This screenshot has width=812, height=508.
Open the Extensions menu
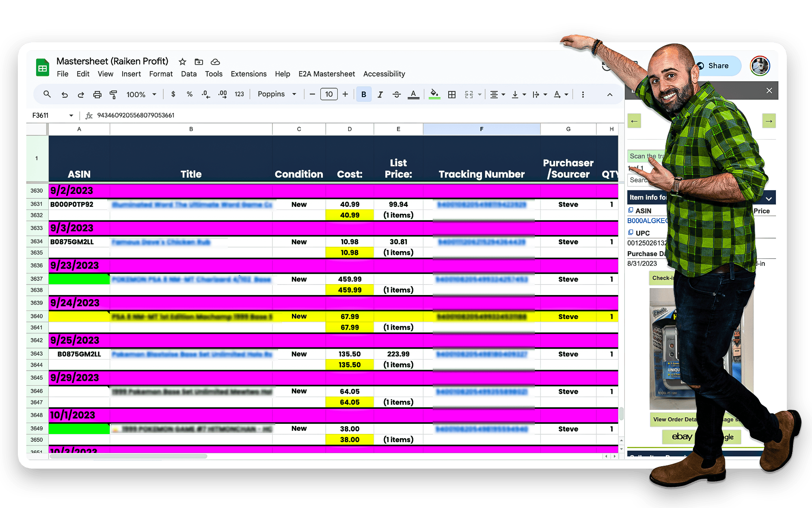(x=248, y=74)
